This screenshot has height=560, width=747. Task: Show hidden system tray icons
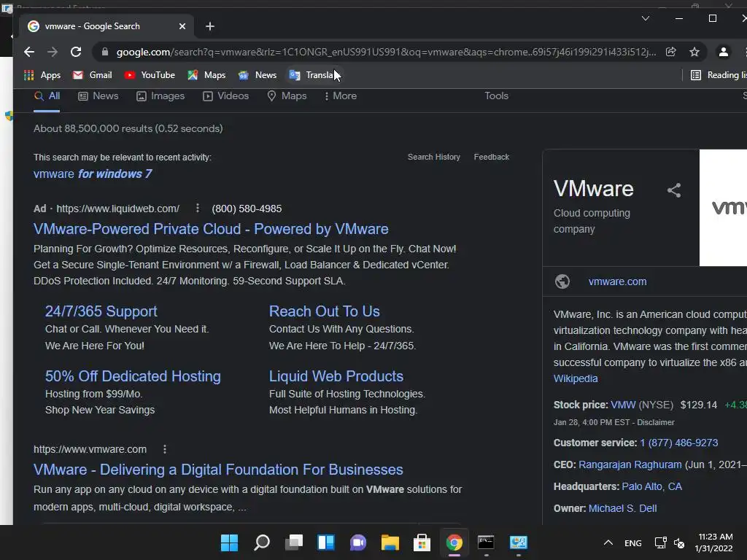tap(608, 542)
